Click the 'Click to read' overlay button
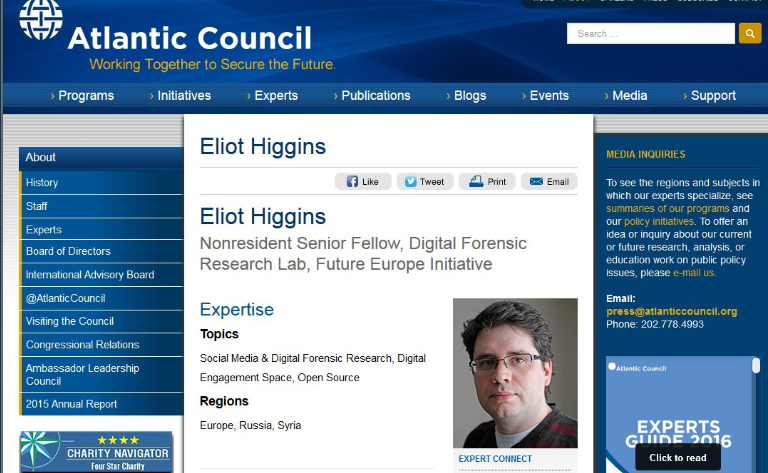 coord(678,458)
